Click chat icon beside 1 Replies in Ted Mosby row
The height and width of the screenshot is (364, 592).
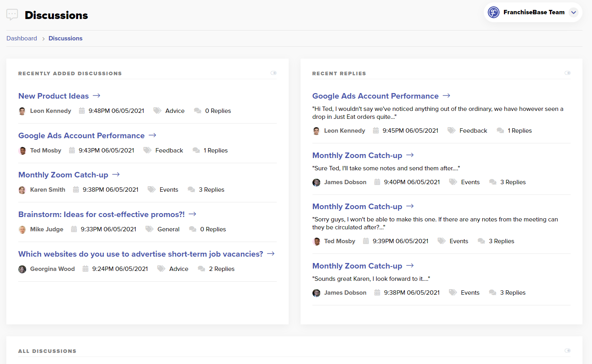(x=196, y=150)
